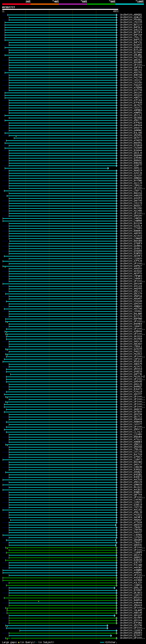Screen dimensions: 146x644
Task: Open the UniRef100_B9R7U8 hit
Action: [131, 75]
